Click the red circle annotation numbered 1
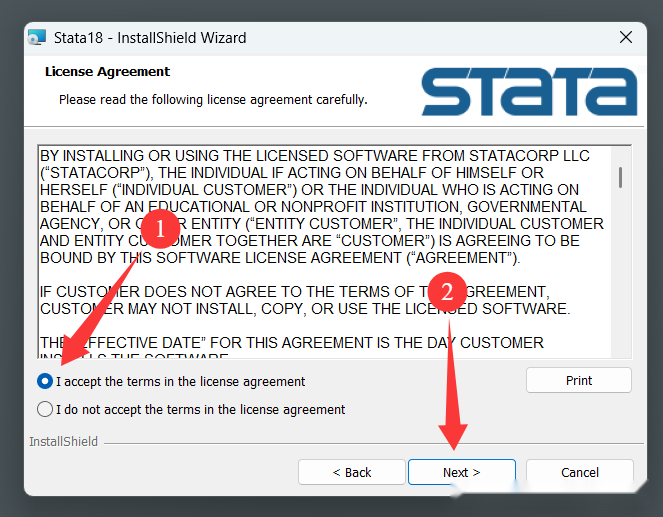This screenshot has width=663, height=517. point(160,229)
